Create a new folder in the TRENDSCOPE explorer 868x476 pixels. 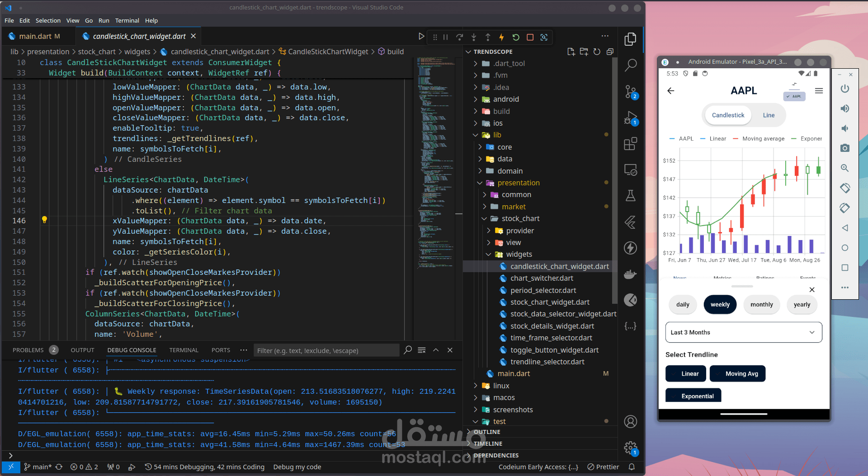[584, 52]
